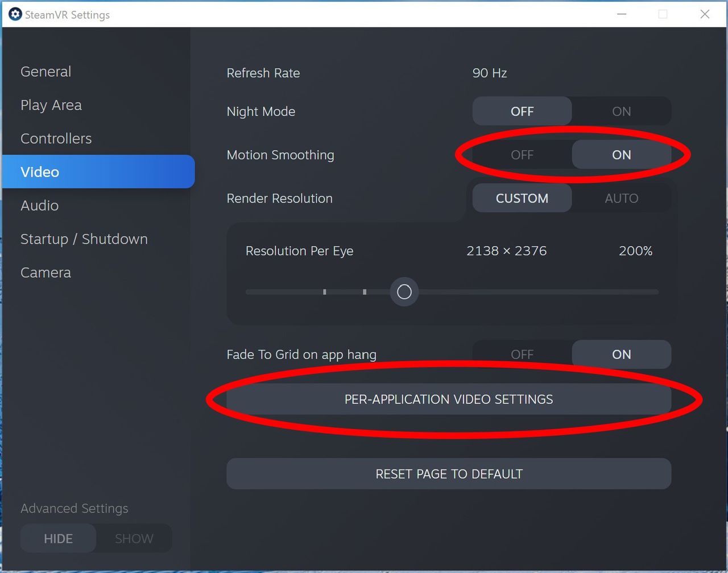Click Reset Page To Default button

(x=449, y=473)
